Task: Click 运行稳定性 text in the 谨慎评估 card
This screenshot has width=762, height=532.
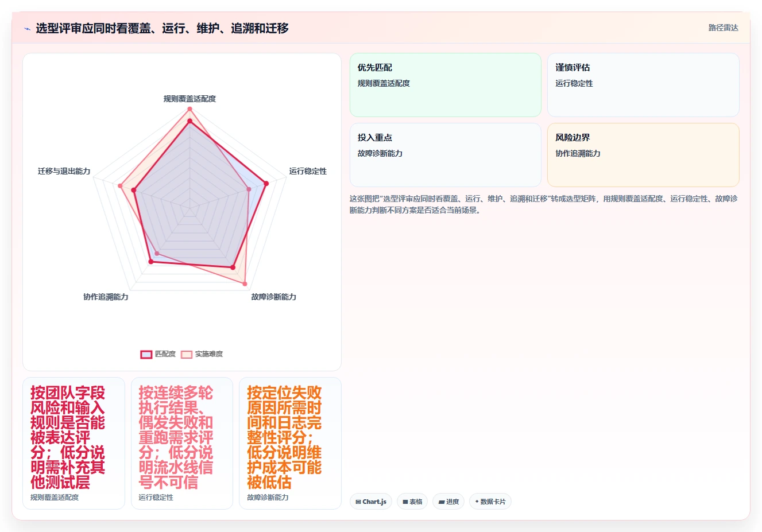Action: tap(574, 83)
